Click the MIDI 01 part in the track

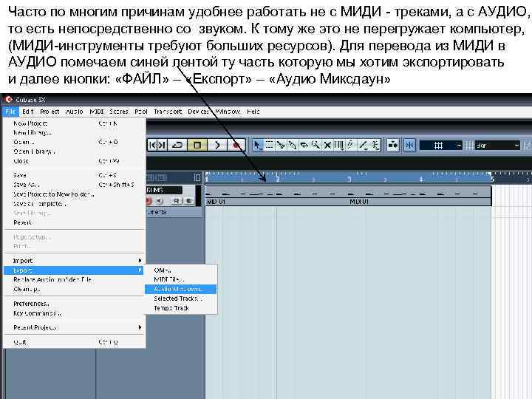pos(348,196)
